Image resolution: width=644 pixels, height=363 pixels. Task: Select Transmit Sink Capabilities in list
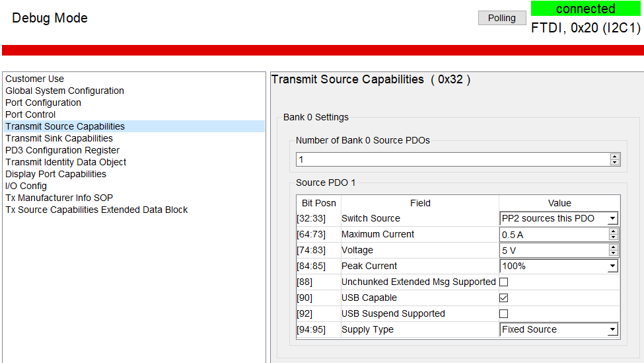tap(59, 138)
